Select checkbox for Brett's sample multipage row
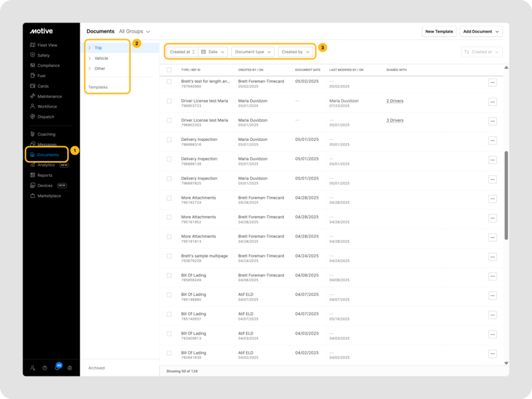532x399 pixels. click(169, 256)
